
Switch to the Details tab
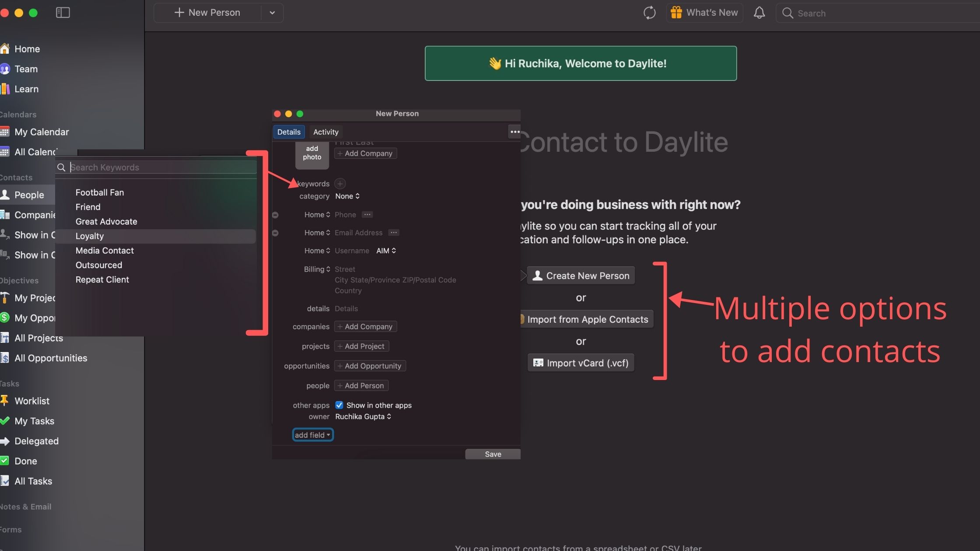289,132
